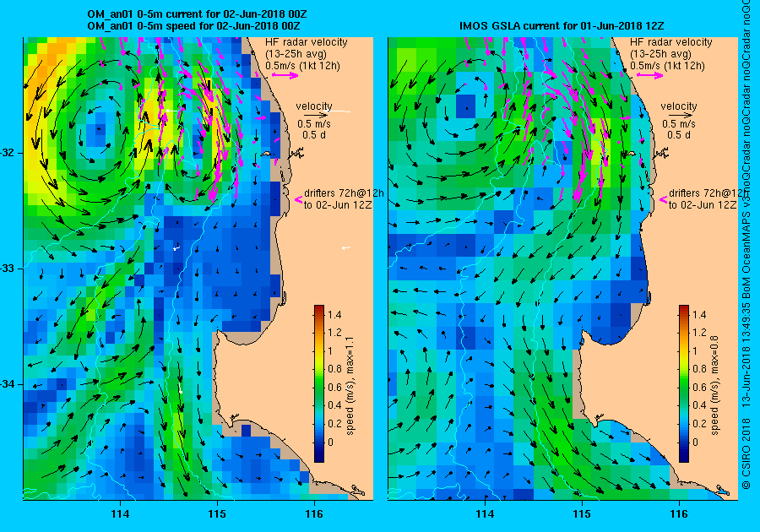Click the 'speed (m/s), max=1.1' label
Viewport: 760px width, 532px height.
point(350,386)
